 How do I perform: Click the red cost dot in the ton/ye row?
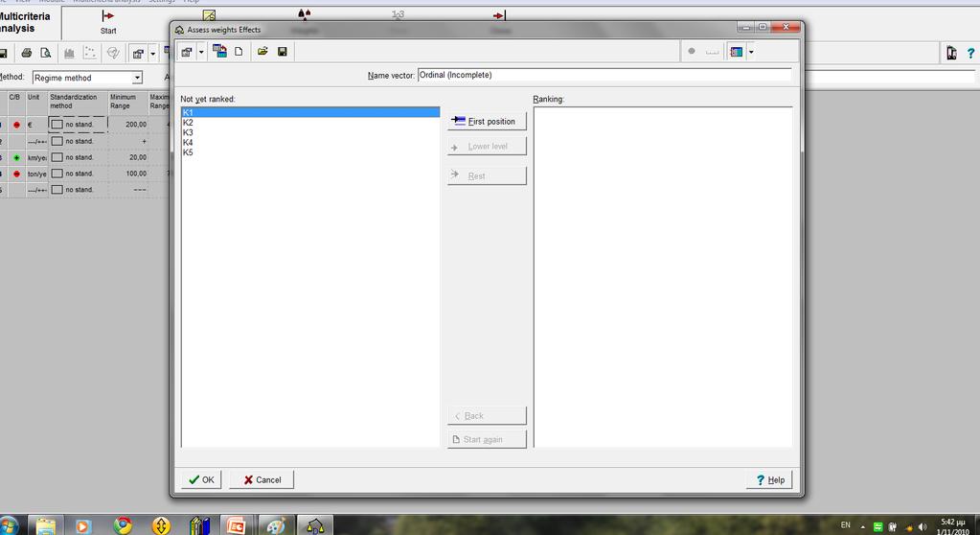click(17, 174)
